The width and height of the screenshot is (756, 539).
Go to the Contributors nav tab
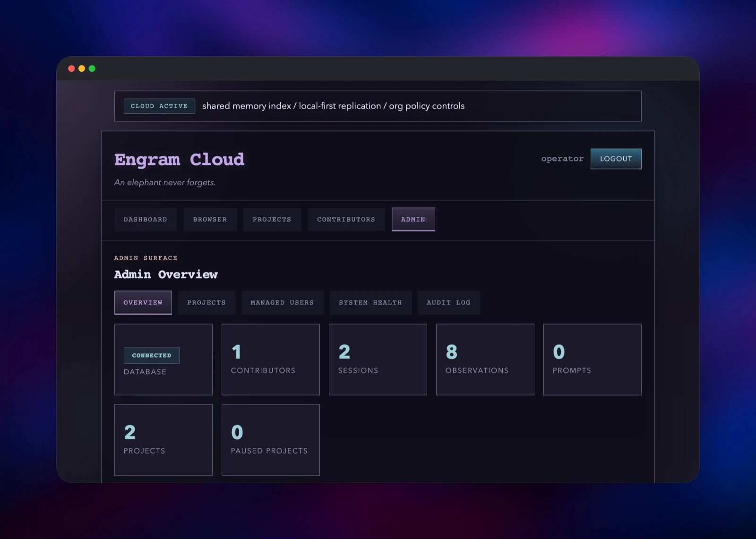[x=346, y=219]
